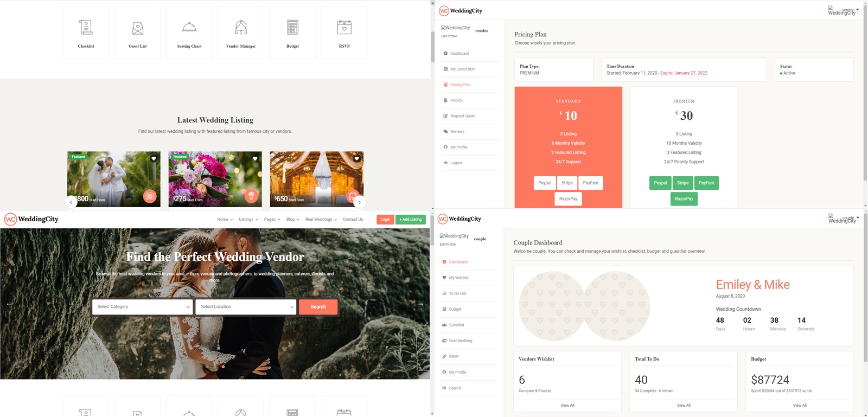Open the Seating Chart feature card icon

pyautogui.click(x=189, y=27)
